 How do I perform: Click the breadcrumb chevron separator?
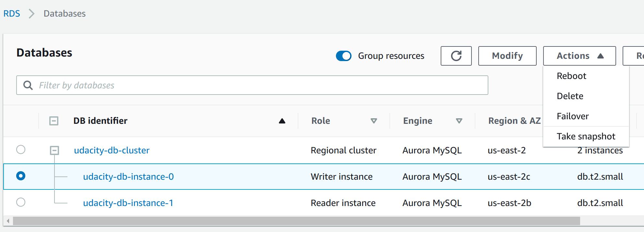pos(31,14)
